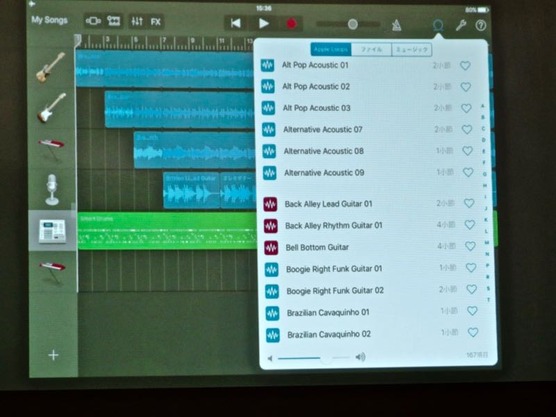
Task: Preview Alt Pop Acoustic 02 loop icon
Action: (268, 87)
